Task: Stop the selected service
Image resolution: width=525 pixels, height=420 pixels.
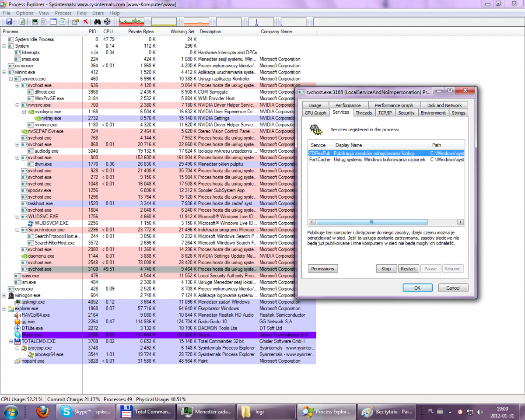Action: (386, 269)
